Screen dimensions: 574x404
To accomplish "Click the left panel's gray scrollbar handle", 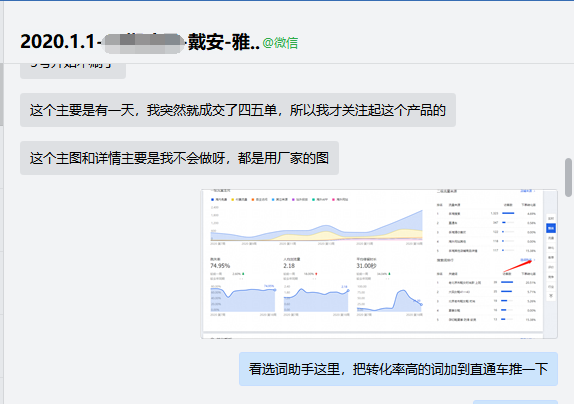I will click(x=1, y=94).
